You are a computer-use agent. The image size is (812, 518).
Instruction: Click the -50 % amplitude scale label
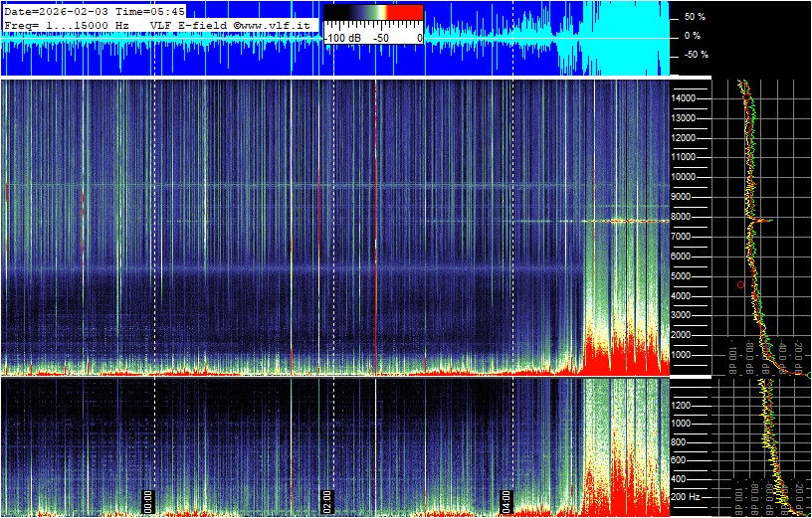point(694,55)
